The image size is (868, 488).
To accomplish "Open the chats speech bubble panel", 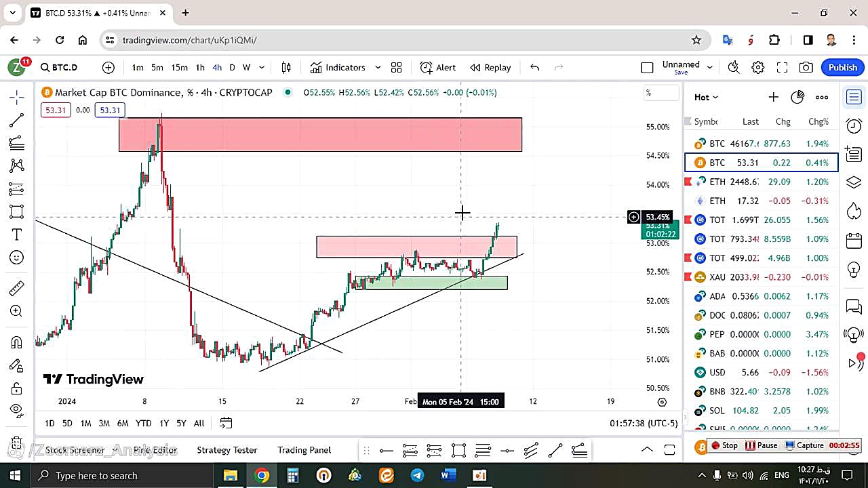I will [854, 306].
